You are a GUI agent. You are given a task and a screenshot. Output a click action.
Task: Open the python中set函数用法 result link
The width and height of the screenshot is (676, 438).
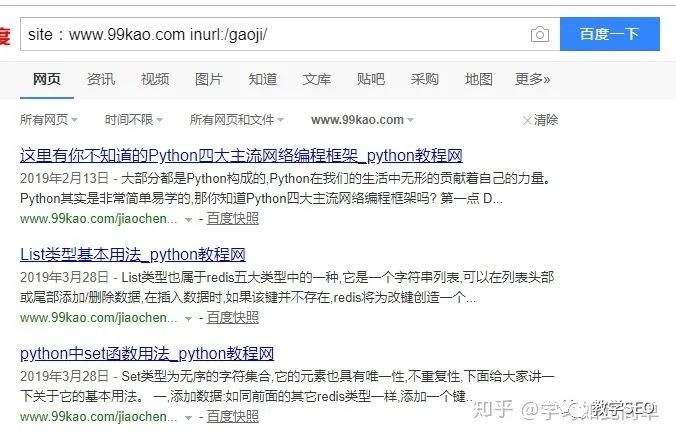point(147,354)
